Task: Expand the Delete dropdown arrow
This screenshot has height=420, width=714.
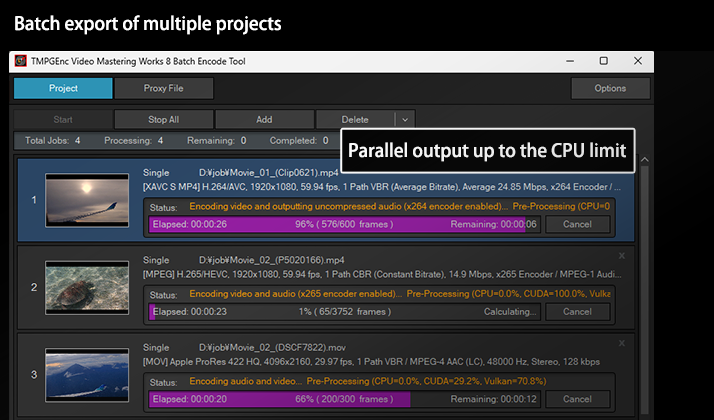Action: 405,120
